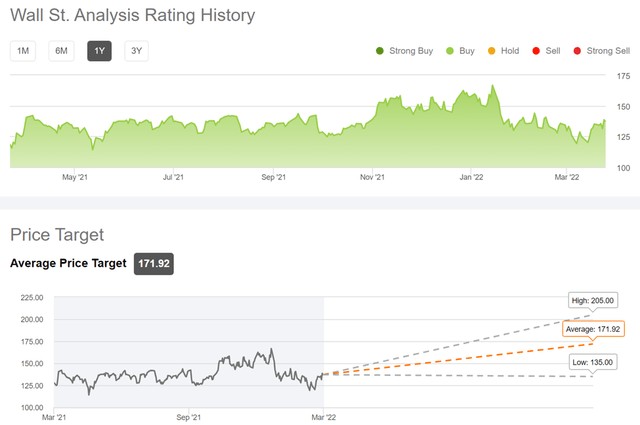Click the Wall St. Analysis Rating History heading

click(x=132, y=16)
